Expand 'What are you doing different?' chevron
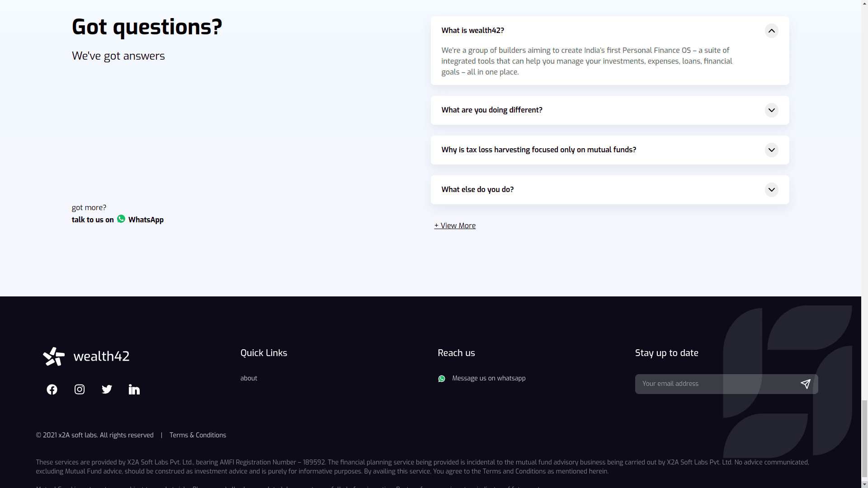Viewport: 868px width, 488px height. pos(771,110)
